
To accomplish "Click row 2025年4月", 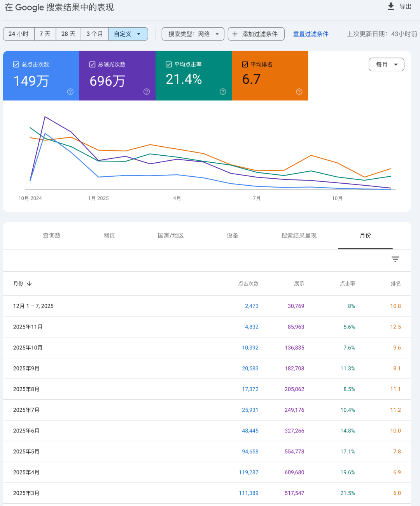I will coord(207,472).
